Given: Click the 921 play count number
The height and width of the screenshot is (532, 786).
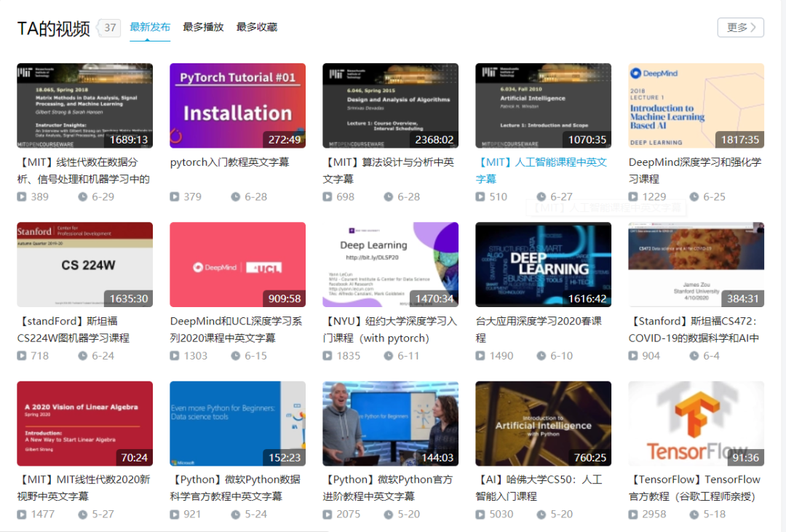Looking at the screenshot, I should 192,514.
